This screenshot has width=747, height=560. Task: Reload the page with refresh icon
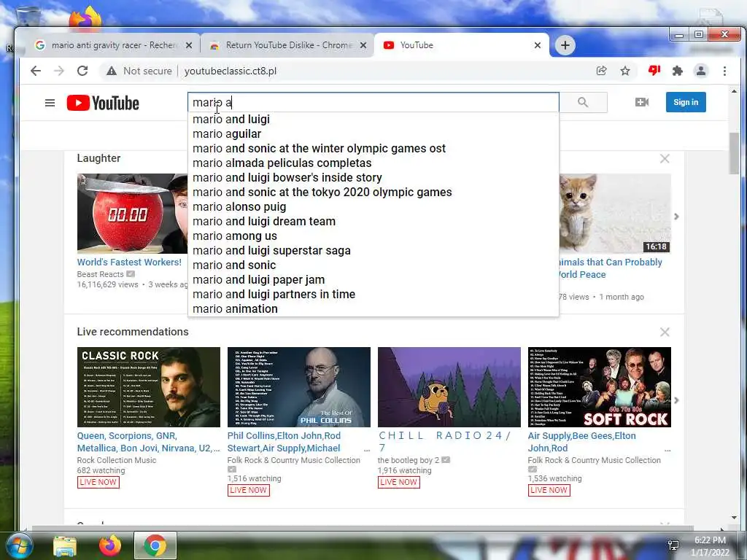coord(82,71)
